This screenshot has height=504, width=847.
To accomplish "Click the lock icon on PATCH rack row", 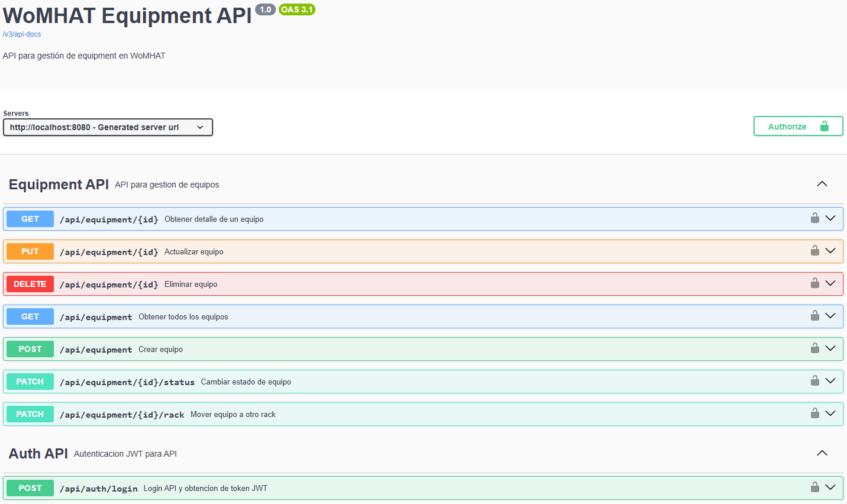I will pyautogui.click(x=815, y=413).
